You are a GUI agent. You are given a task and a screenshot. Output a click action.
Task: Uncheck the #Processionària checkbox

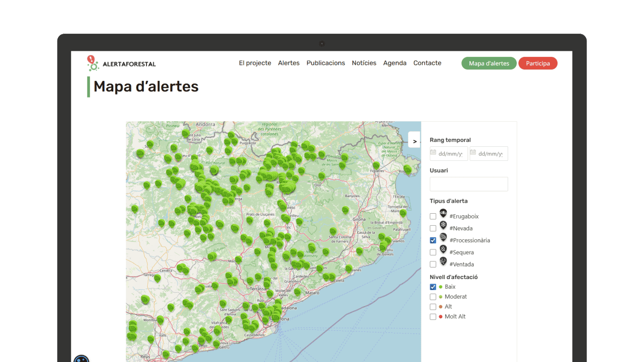[433, 240]
